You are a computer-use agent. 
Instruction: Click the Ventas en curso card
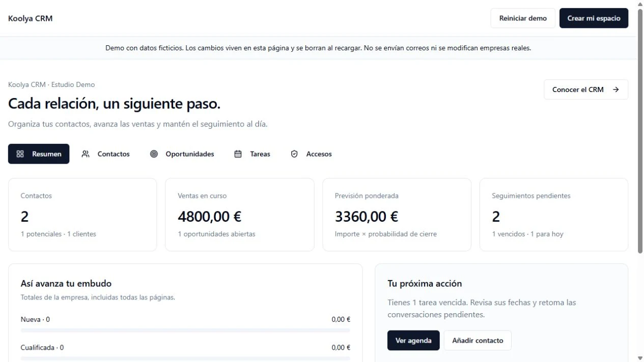[240, 215]
